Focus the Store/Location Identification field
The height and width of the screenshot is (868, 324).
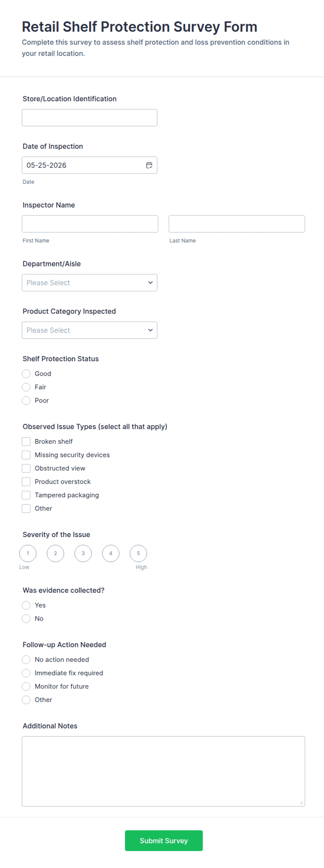[x=90, y=118]
